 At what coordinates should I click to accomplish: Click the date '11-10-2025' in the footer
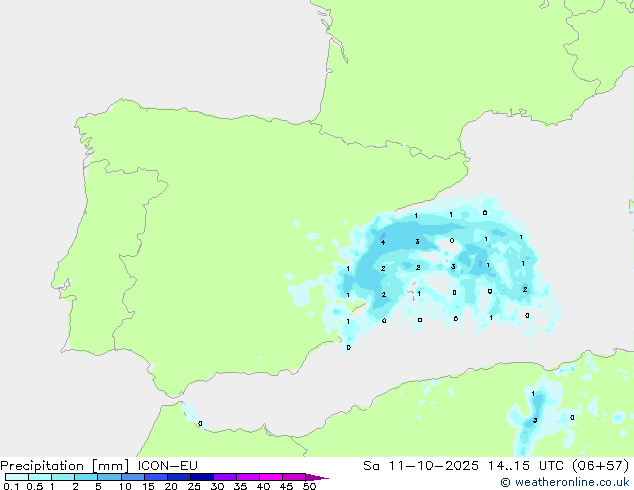tap(433, 466)
